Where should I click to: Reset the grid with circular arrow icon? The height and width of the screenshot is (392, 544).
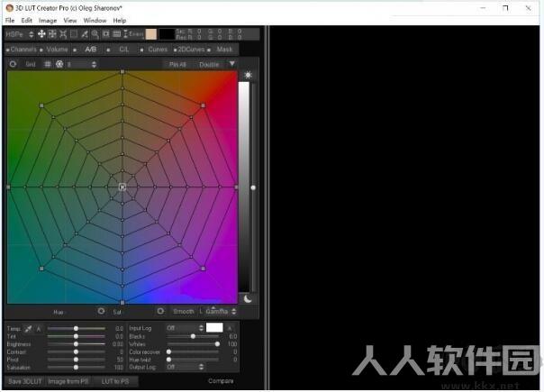tap(13, 64)
